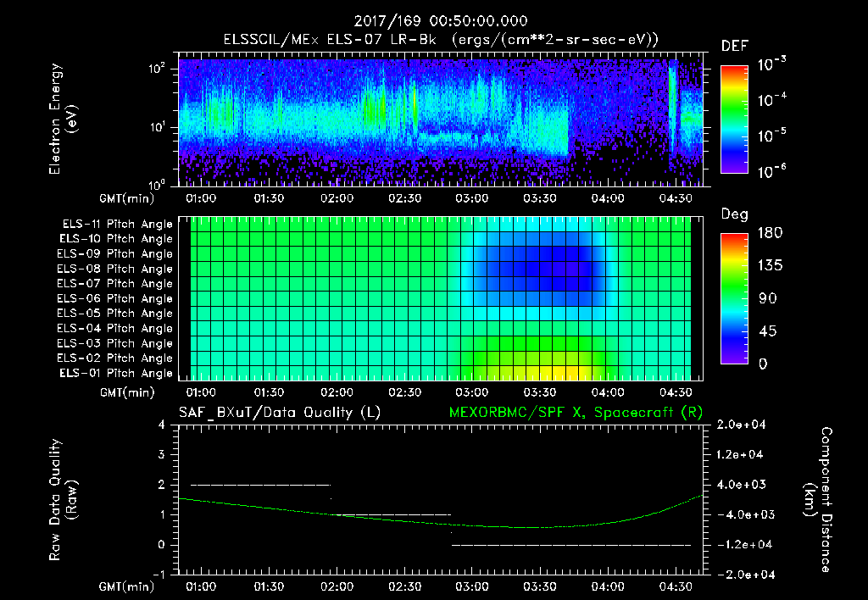The width and height of the screenshot is (868, 600).
Task: Select the Component Distance (km) axis label
Action: (x=818, y=500)
